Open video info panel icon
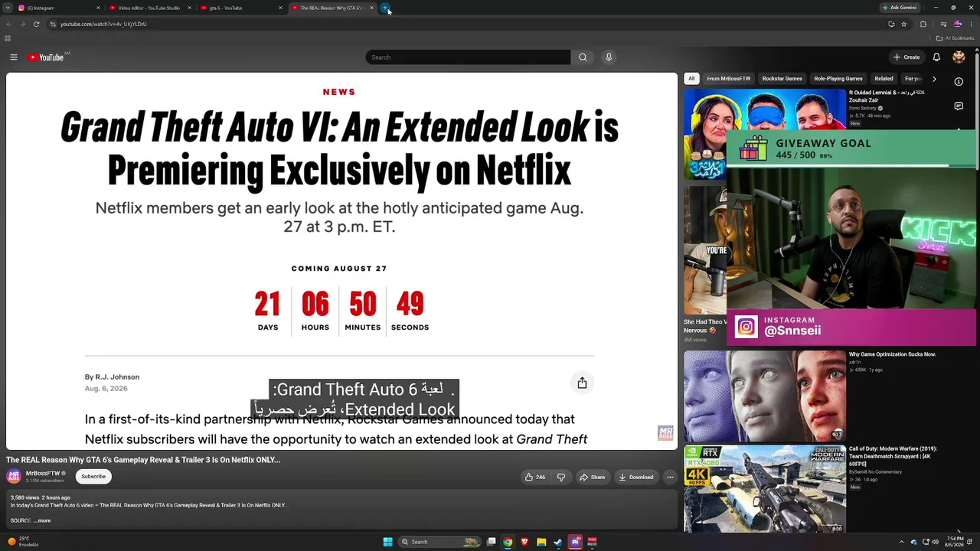Image resolution: width=980 pixels, height=551 pixels. pyautogui.click(x=959, y=81)
